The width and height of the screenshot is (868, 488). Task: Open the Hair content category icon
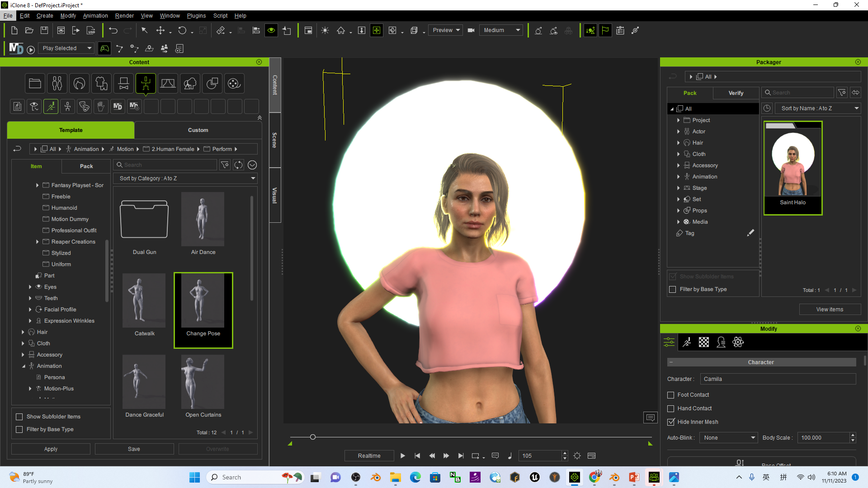point(79,84)
